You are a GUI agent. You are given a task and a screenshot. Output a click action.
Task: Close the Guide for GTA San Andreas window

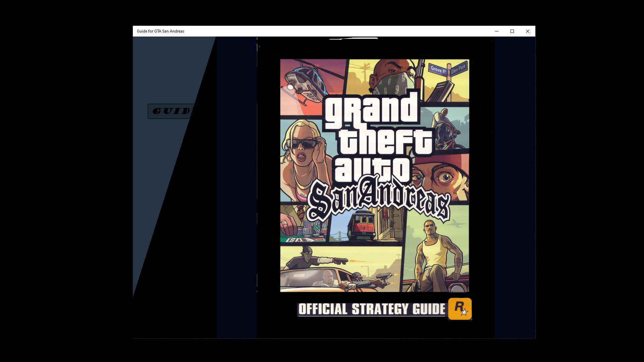coord(528,31)
